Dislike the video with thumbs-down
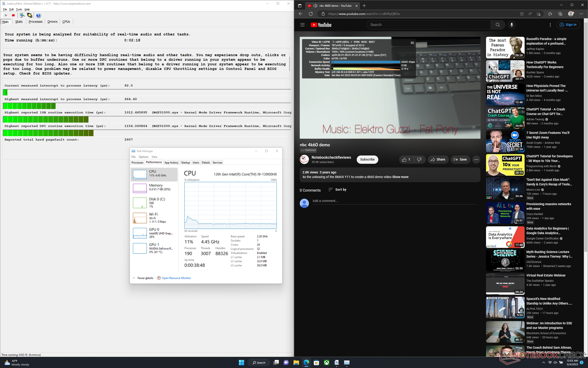The height and width of the screenshot is (368, 588). pos(419,159)
